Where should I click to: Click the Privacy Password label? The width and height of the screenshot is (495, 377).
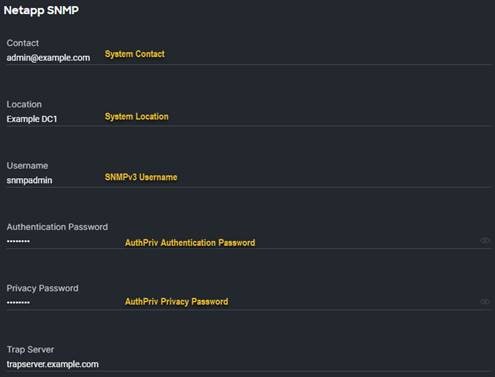coord(43,288)
